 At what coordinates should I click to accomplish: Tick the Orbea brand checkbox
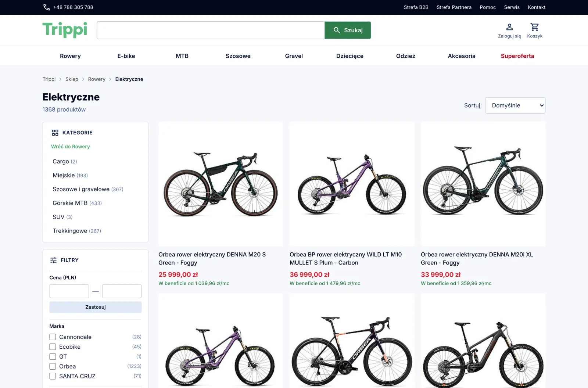(53, 366)
